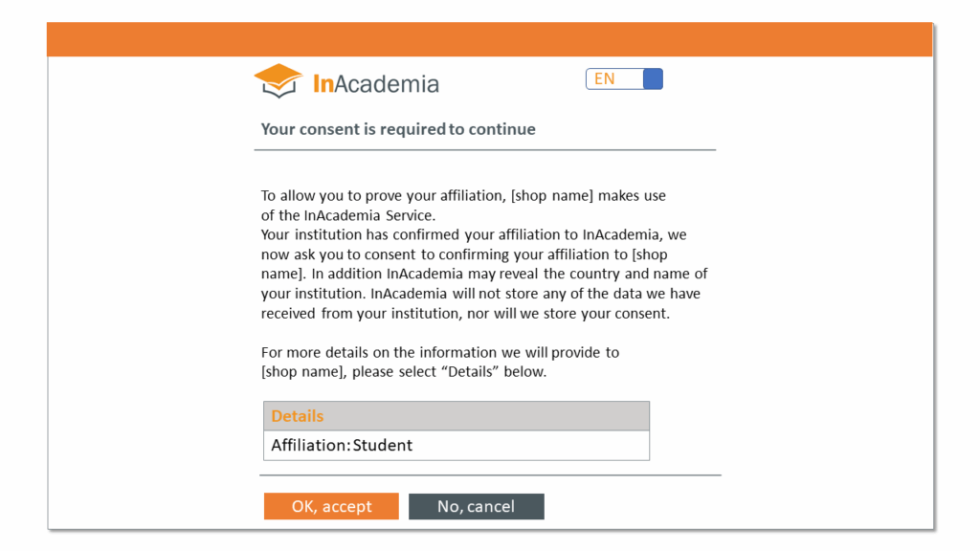This screenshot has width=980, height=551.
Task: Click the divider line above the buttons
Action: pos(490,474)
